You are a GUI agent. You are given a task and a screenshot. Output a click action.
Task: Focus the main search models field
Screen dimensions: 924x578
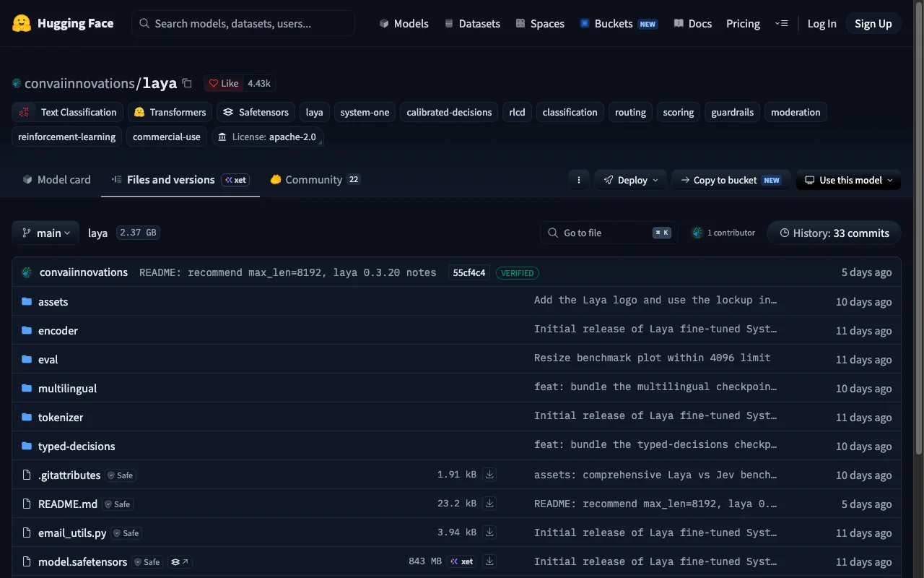pos(243,23)
